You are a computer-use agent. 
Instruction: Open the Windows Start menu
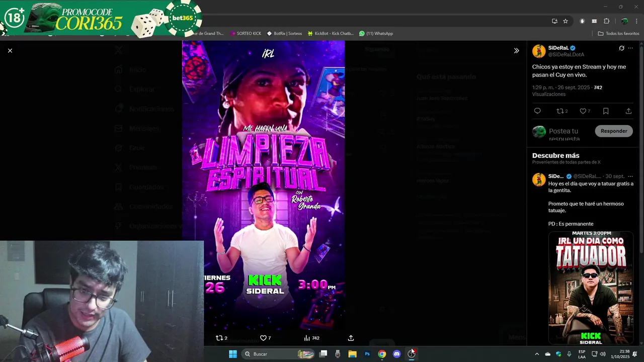tap(233, 354)
